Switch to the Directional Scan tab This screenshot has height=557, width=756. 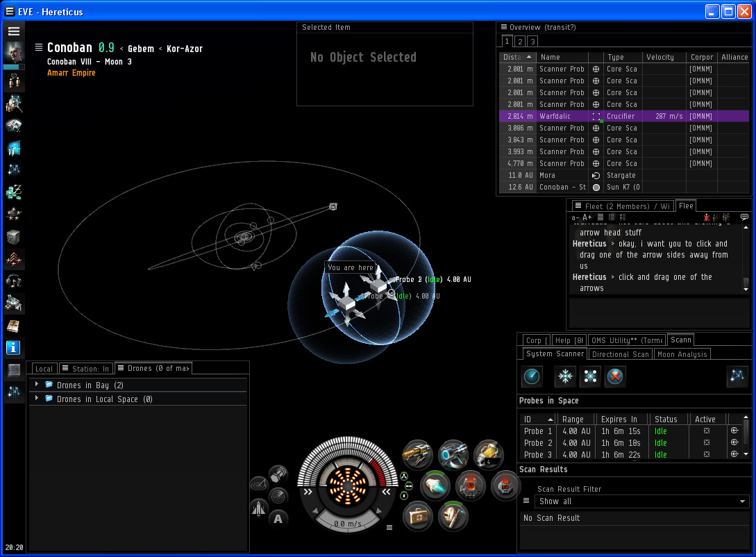pyautogui.click(x=620, y=354)
